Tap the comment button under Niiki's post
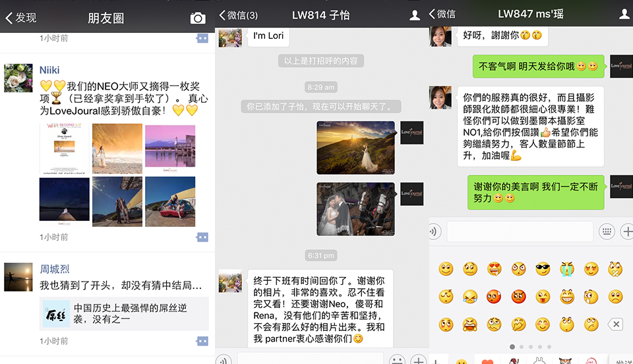Image resolution: width=633 pixels, height=364 pixels. click(x=202, y=237)
